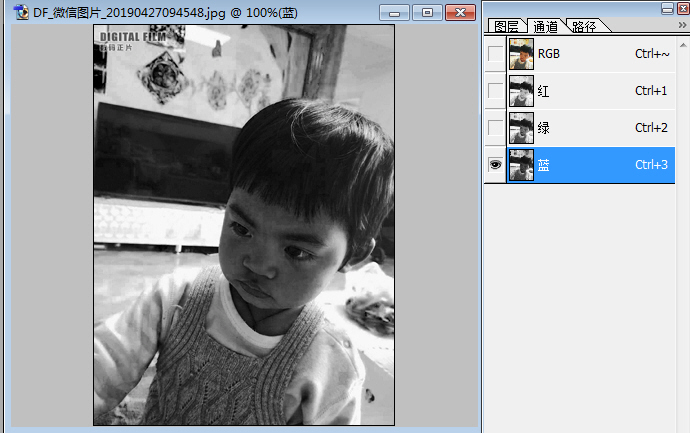690x433 pixels.
Task: Select the Green channel labeled 绿
Action: 543,128
